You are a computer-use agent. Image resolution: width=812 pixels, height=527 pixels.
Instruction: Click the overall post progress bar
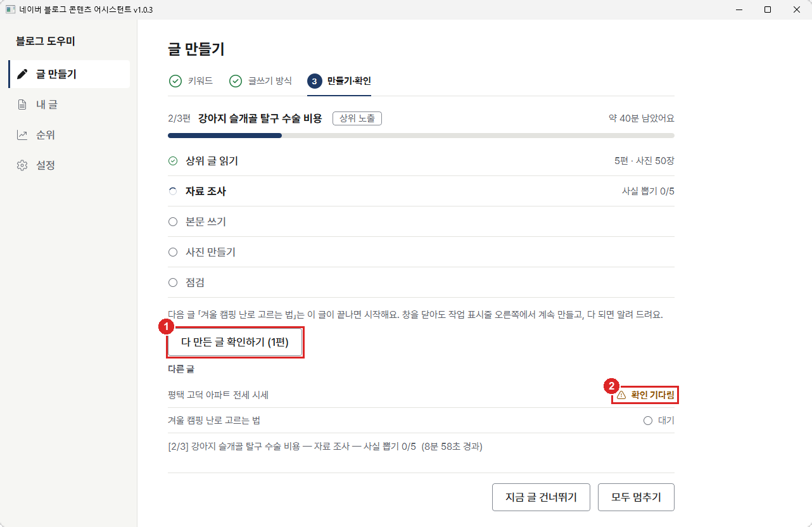pos(421,136)
